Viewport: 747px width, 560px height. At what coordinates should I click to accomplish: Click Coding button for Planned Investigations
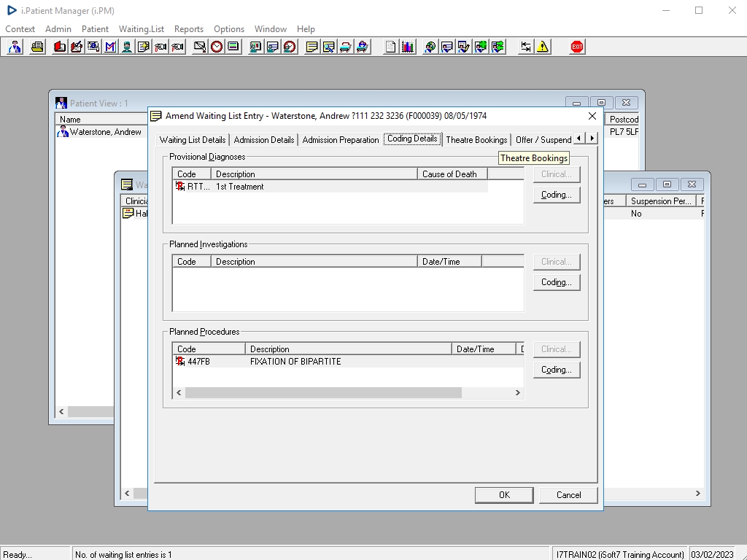pyautogui.click(x=557, y=282)
